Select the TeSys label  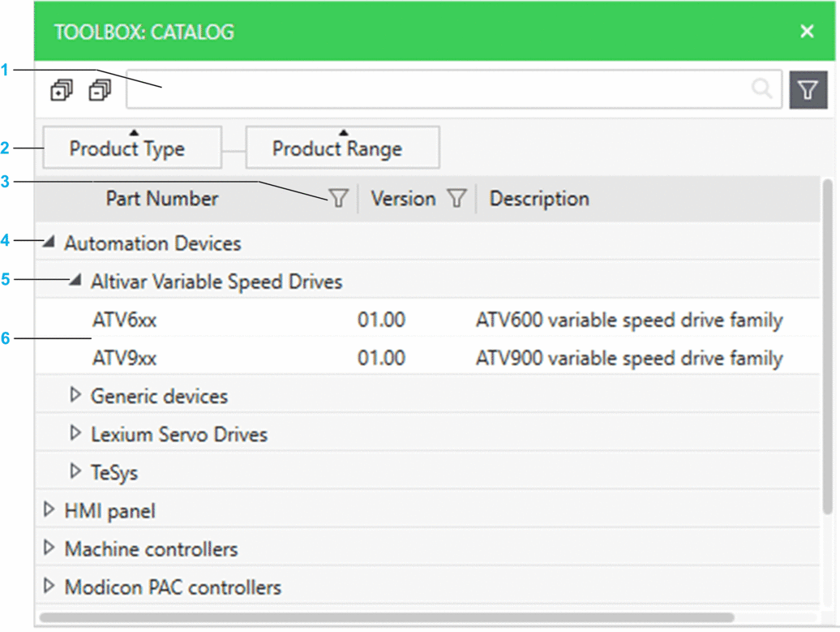coord(114,473)
